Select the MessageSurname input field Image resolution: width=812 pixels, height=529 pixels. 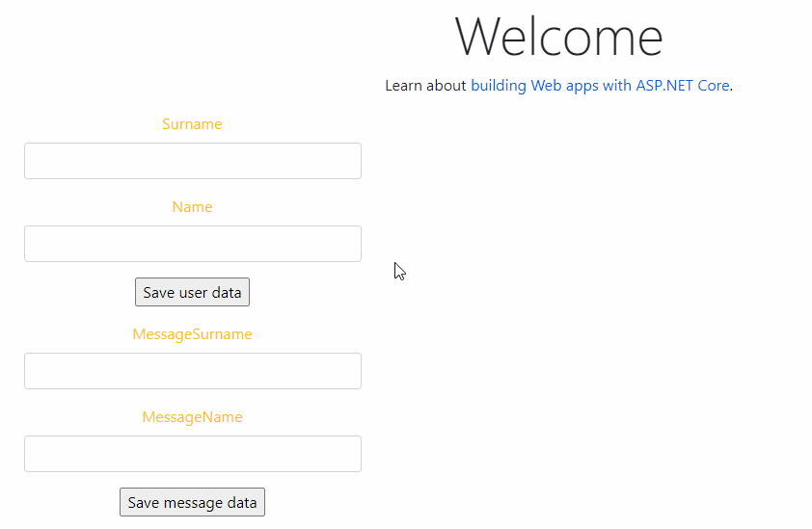[193, 371]
